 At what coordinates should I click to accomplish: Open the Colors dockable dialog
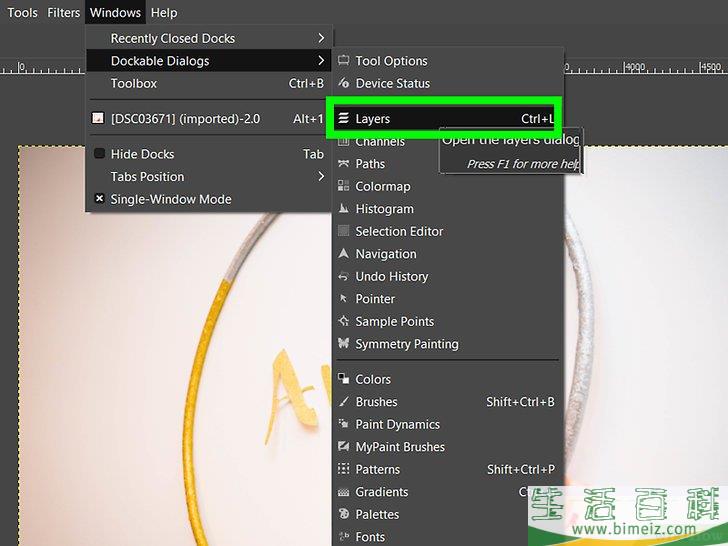click(373, 379)
